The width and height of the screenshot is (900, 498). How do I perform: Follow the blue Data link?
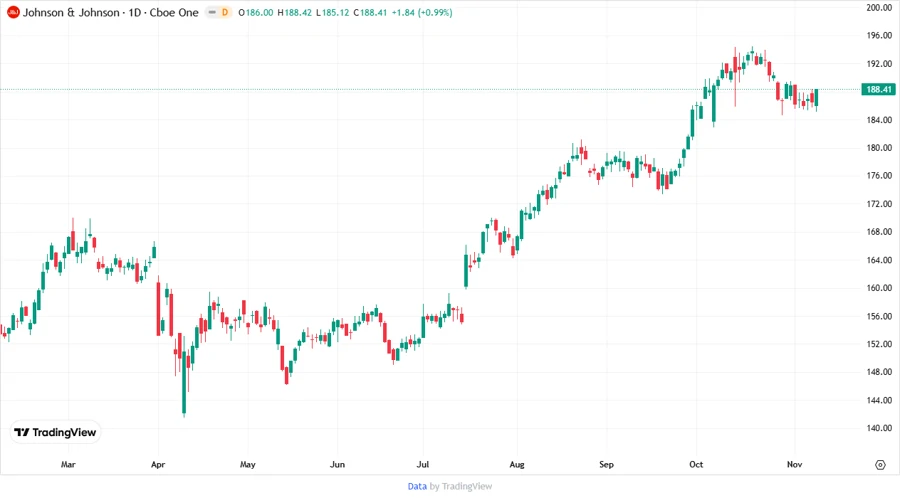click(417, 487)
